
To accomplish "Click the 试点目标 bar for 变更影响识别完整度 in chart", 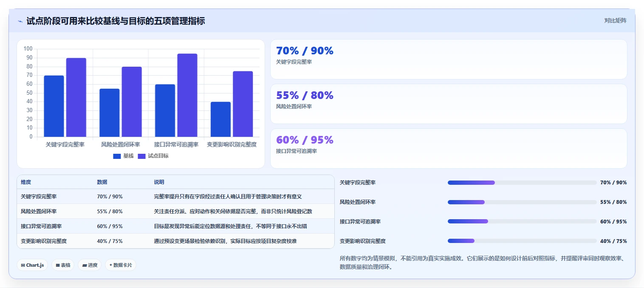I will pyautogui.click(x=243, y=104).
